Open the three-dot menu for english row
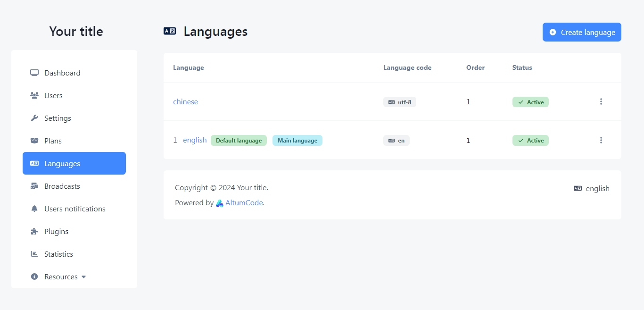The image size is (644, 310). pyautogui.click(x=601, y=140)
